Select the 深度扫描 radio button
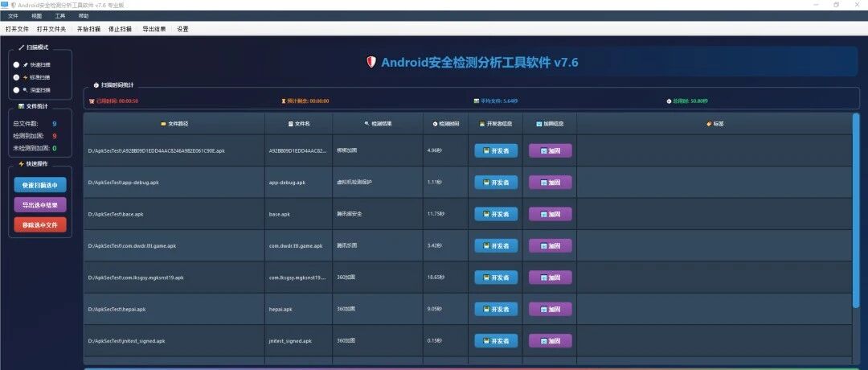 tap(17, 90)
